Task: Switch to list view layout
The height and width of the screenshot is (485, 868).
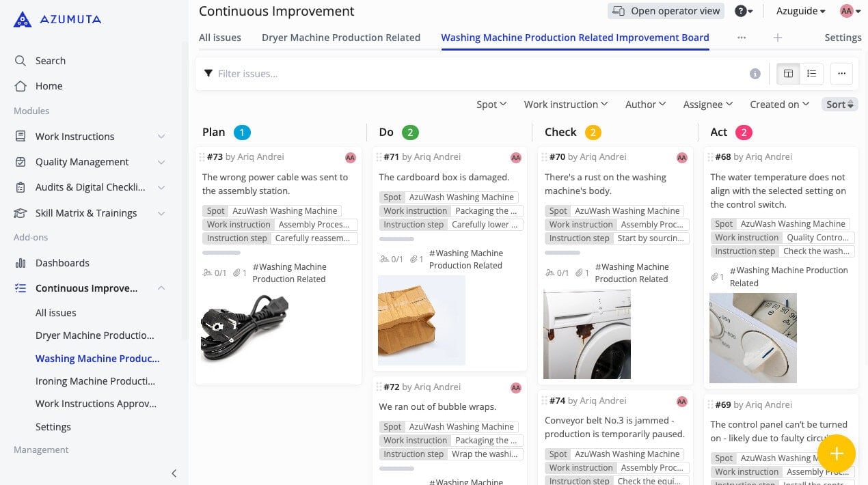Action: [811, 74]
